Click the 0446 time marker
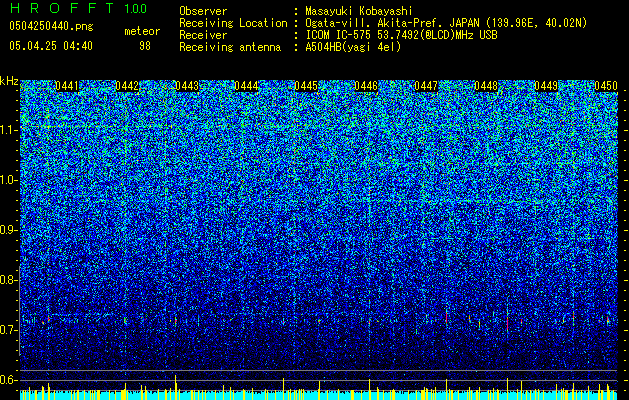The width and height of the screenshot is (629, 400). 366,86
